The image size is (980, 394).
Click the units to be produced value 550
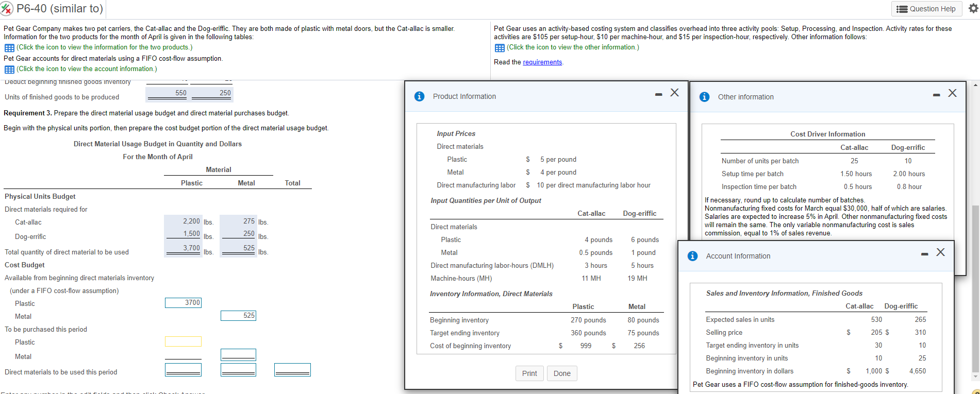point(181,93)
